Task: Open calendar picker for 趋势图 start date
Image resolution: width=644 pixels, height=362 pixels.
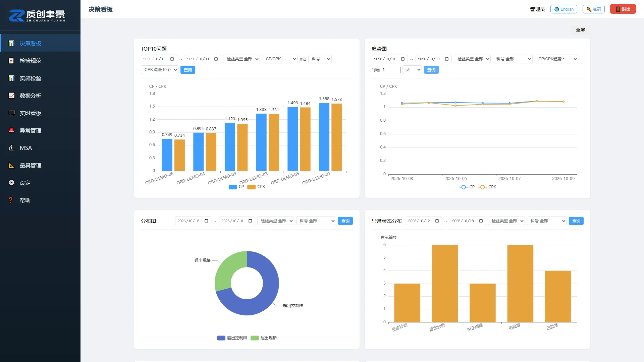Action: (x=403, y=59)
